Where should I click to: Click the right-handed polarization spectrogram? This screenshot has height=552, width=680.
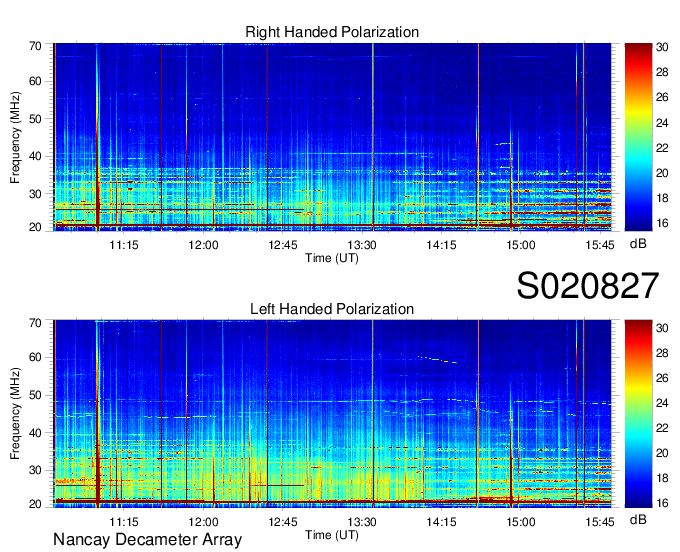tap(332, 137)
